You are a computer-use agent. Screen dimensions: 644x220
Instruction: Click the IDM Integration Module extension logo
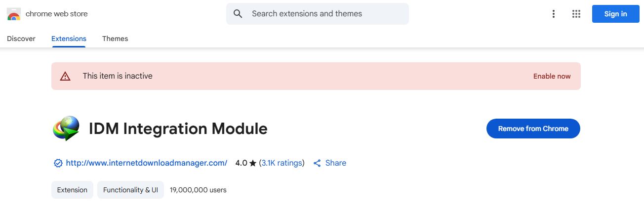coord(66,129)
